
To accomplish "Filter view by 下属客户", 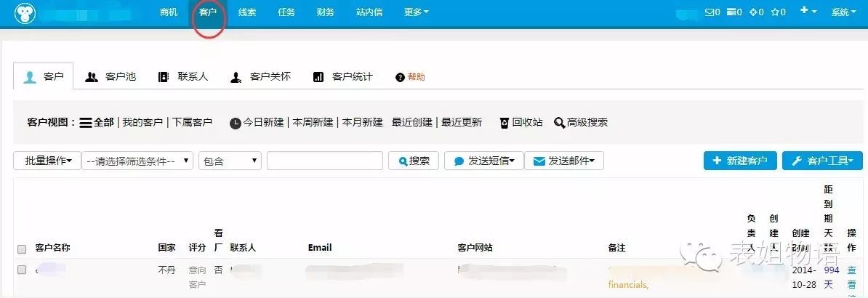I will (191, 122).
